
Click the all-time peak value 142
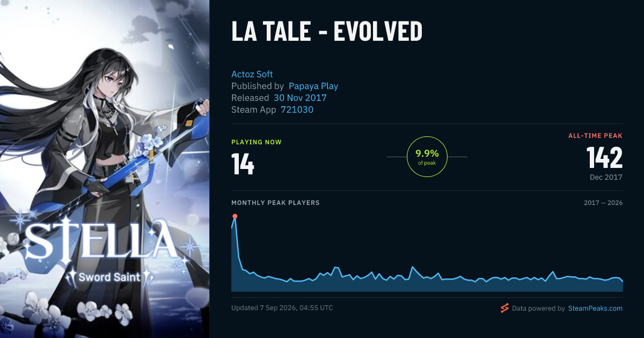(x=604, y=158)
